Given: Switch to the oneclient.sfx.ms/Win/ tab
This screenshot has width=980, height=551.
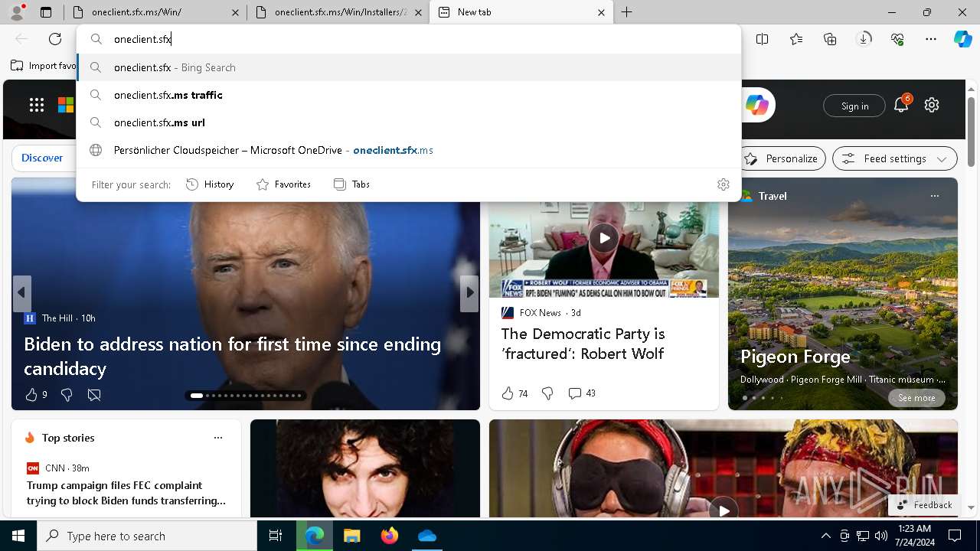Looking at the screenshot, I should tap(154, 12).
